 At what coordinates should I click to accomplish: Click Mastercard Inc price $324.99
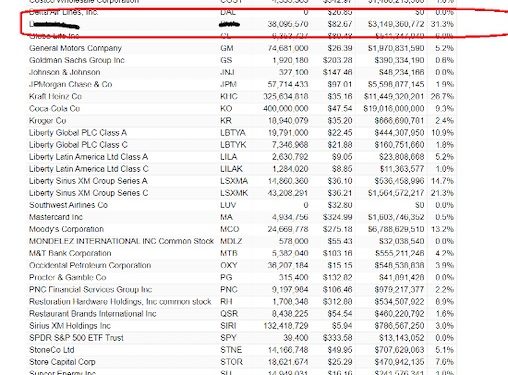pos(337,217)
